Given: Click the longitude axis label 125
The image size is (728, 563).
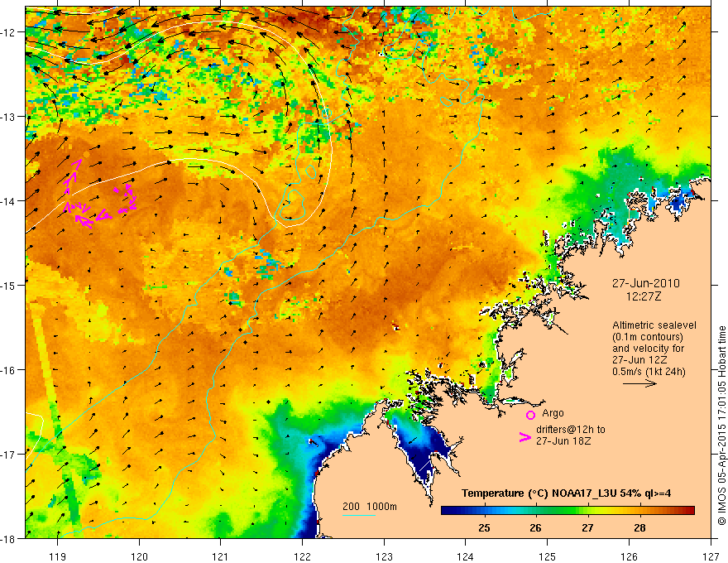Looking at the screenshot, I should click(x=548, y=556).
